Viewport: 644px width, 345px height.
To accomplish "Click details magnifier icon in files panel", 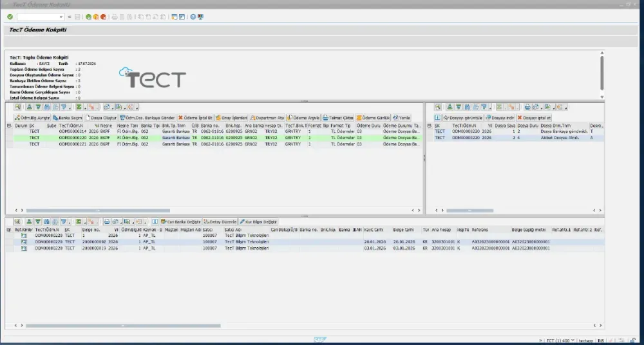I will [438, 107].
